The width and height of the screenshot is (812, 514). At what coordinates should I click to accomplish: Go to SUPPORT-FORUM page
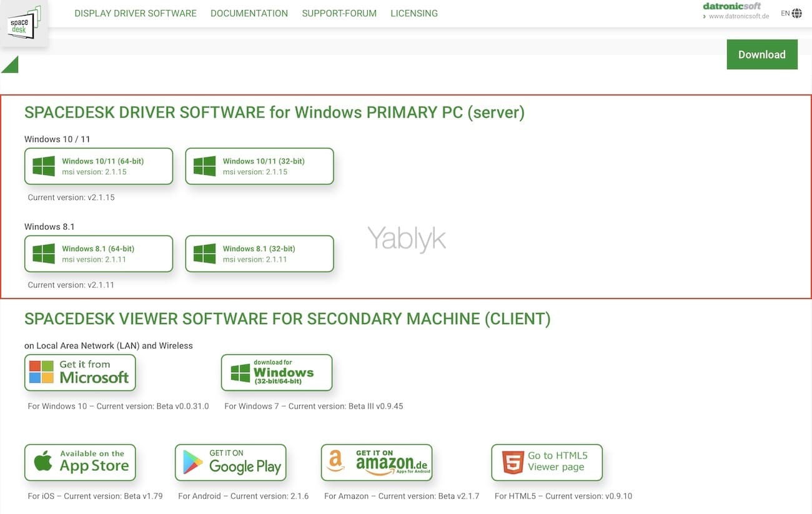(339, 13)
